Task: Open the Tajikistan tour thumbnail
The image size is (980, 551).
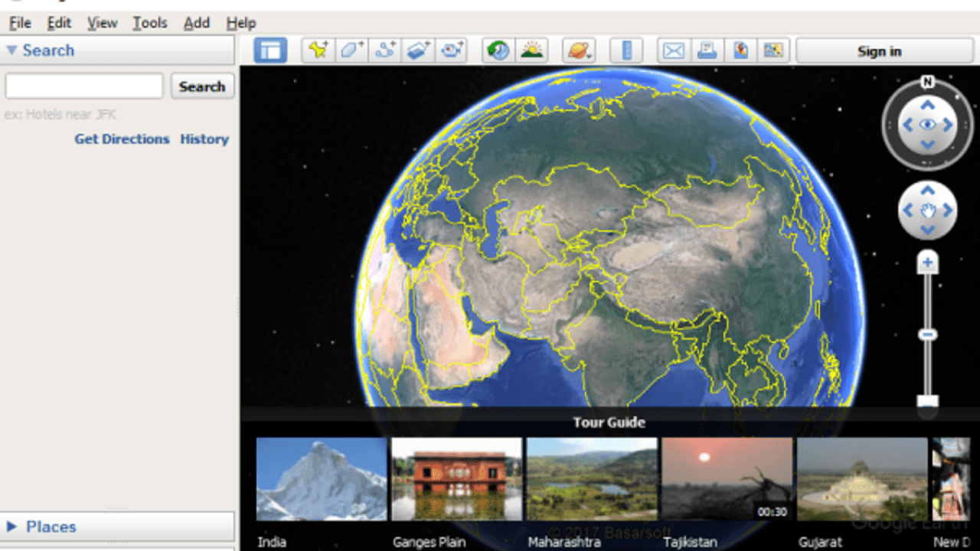Action: coord(727,479)
